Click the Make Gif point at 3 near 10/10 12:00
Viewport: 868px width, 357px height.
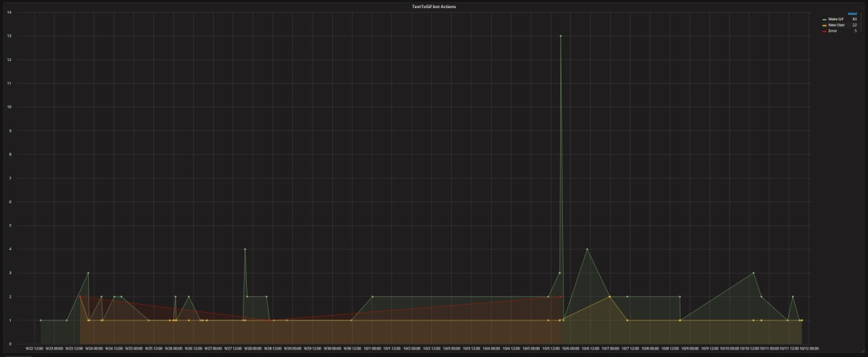(x=753, y=273)
